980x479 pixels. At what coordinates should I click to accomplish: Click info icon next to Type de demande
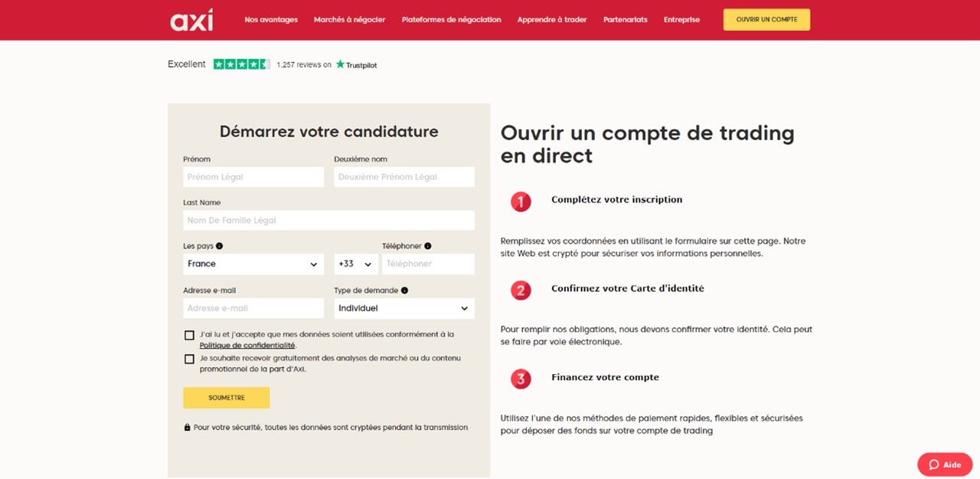(404, 290)
